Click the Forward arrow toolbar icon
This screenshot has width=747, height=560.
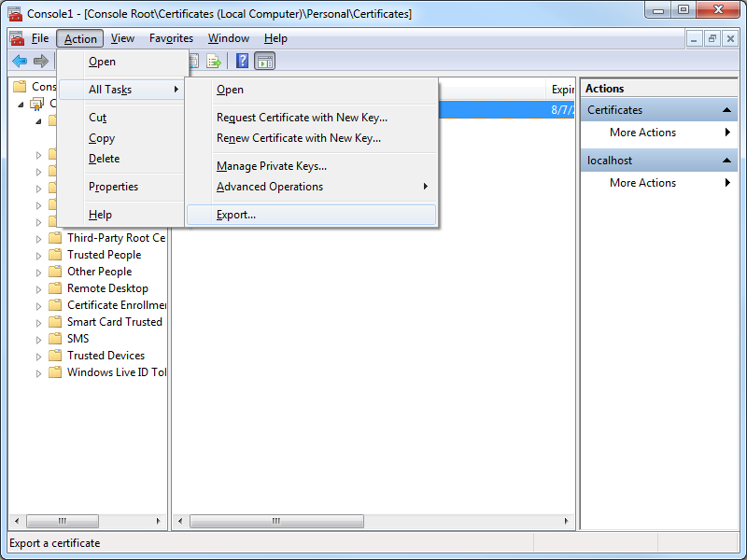41,62
